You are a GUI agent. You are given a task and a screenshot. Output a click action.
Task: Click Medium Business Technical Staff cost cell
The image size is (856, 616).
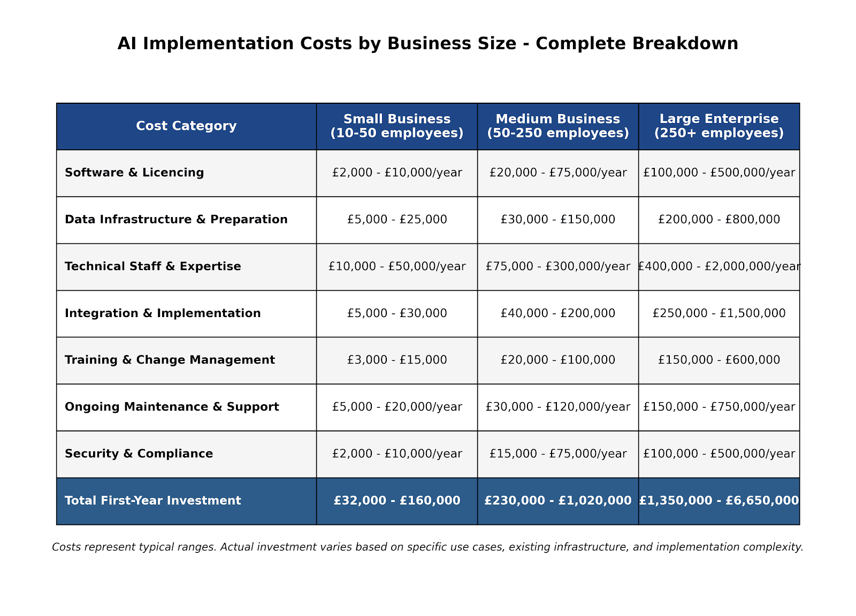coord(557,266)
